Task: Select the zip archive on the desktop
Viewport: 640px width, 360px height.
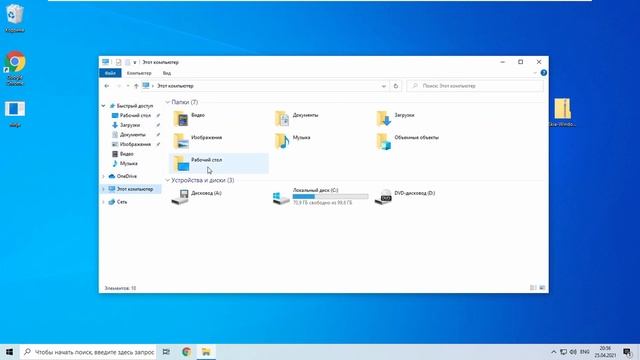Action: pos(562,112)
